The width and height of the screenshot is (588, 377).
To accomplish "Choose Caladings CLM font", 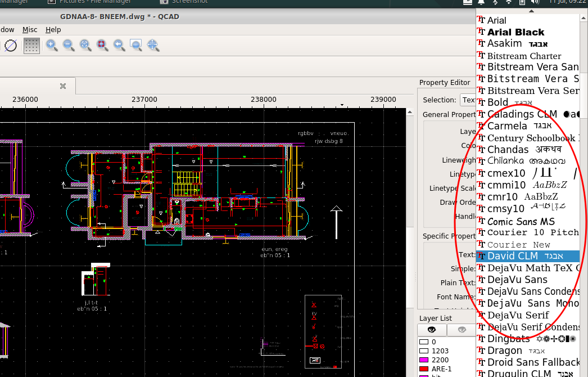I will 528,114.
